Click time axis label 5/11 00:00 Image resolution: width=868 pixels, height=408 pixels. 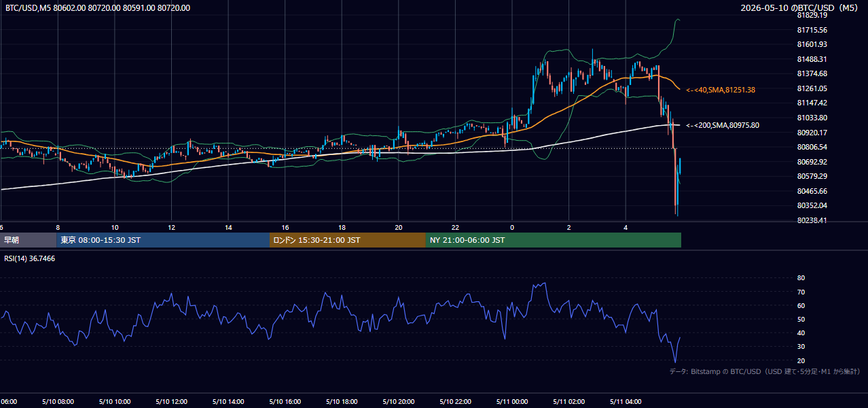512,402
